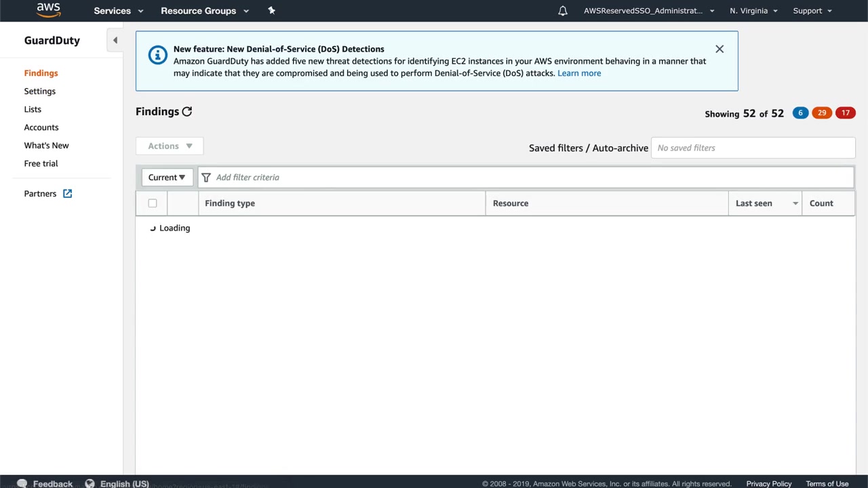The image size is (868, 488).
Task: Click the 'Saved filters / Auto-archive' label
Action: [589, 148]
